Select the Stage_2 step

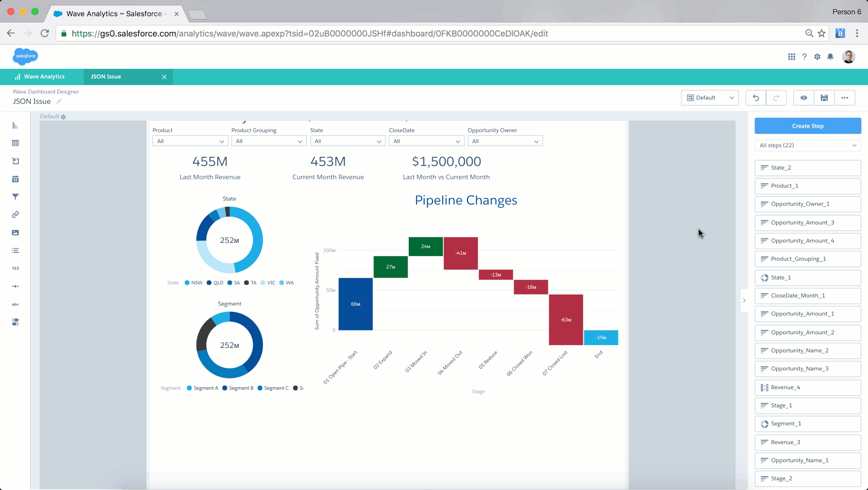click(808, 479)
